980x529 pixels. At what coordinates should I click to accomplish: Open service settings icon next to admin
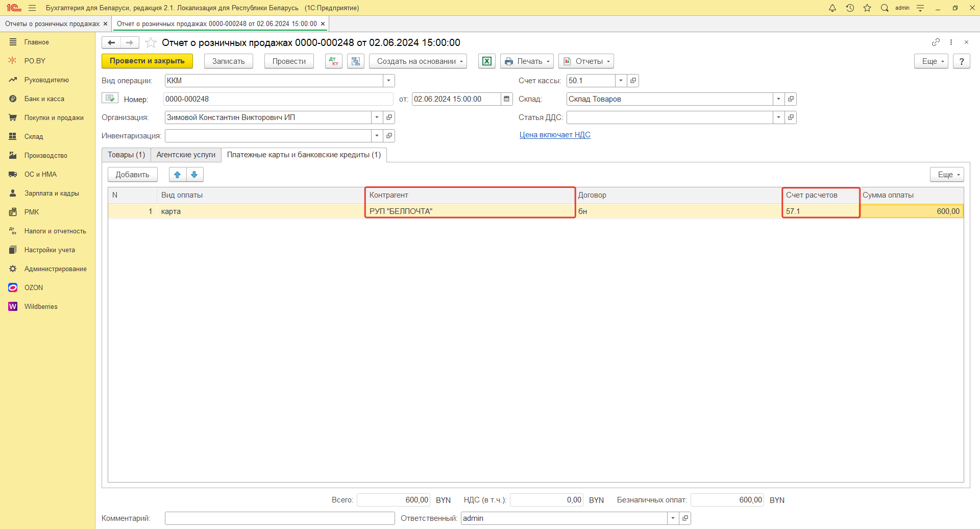(x=920, y=8)
